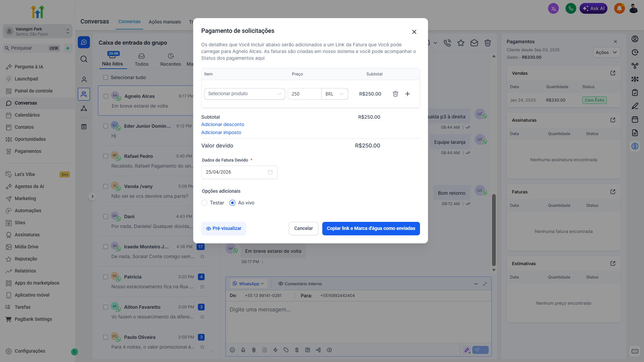Delete the invoice line item with trash icon

[x=395, y=94]
